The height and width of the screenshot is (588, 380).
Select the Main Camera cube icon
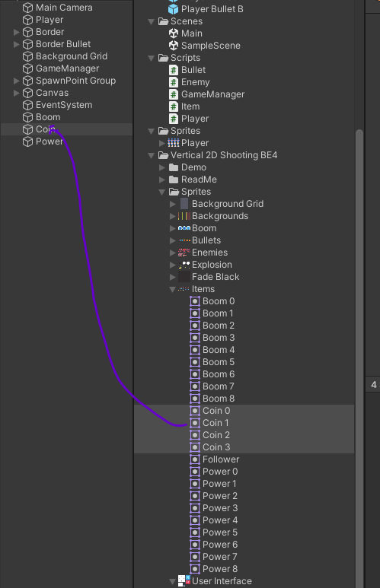click(27, 8)
